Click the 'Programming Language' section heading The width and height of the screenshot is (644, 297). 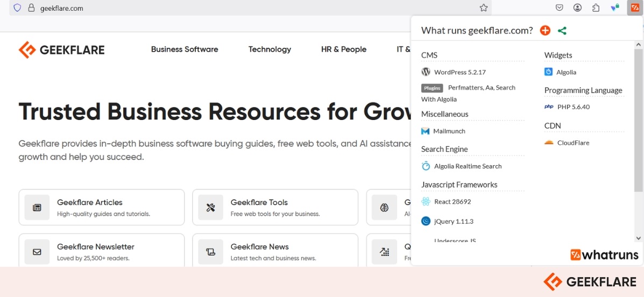[583, 90]
